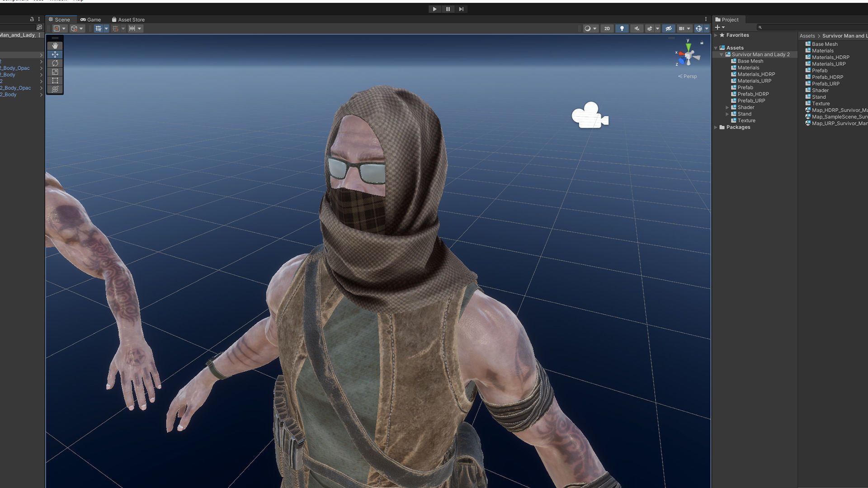
Task: Select the combined Transform tool
Action: [x=55, y=89]
